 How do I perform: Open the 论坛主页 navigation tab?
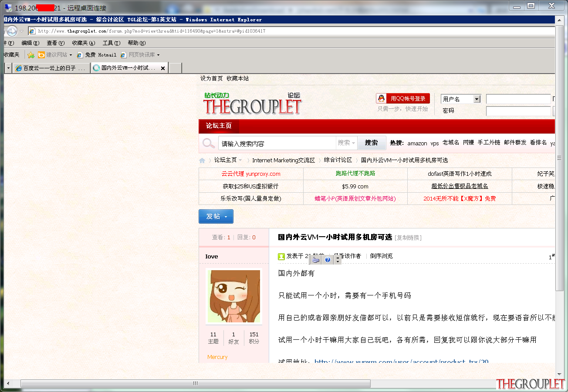tap(219, 126)
